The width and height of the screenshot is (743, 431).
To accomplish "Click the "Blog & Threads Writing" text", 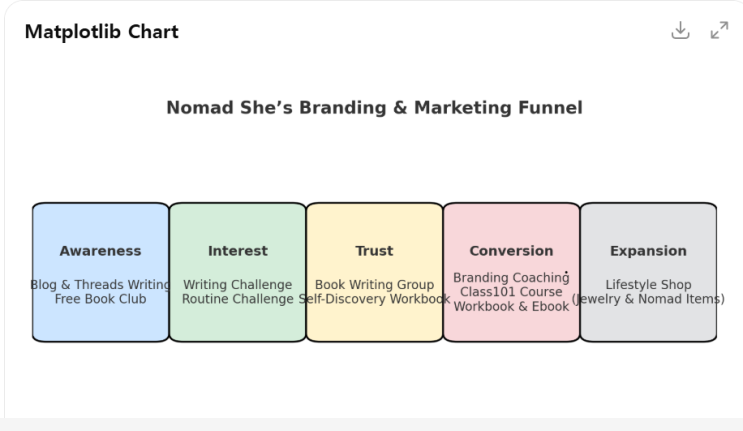I will click(x=100, y=285).
